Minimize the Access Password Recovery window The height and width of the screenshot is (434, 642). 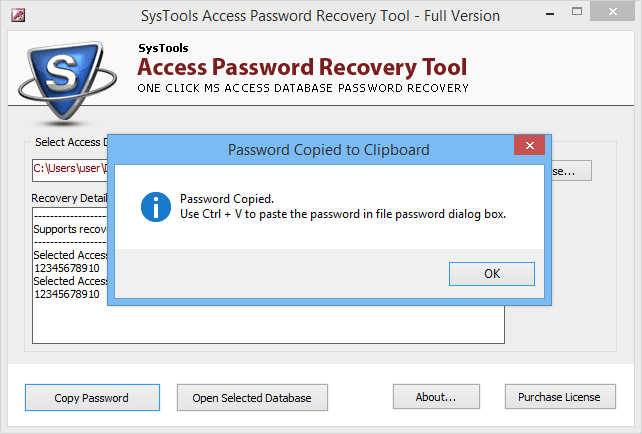550,14
